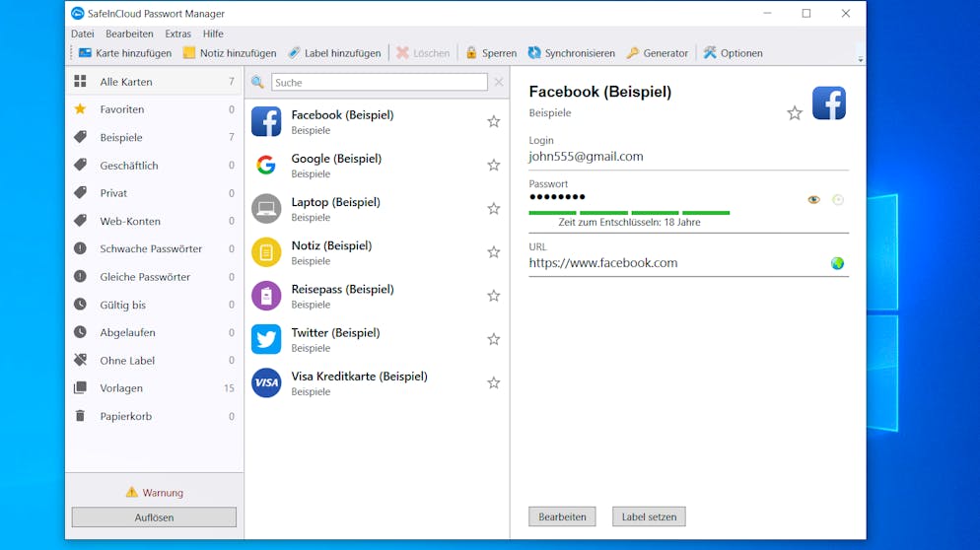Start sync with the Synchronisieren icon
Screen dimensions: 980x550
click(x=534, y=53)
